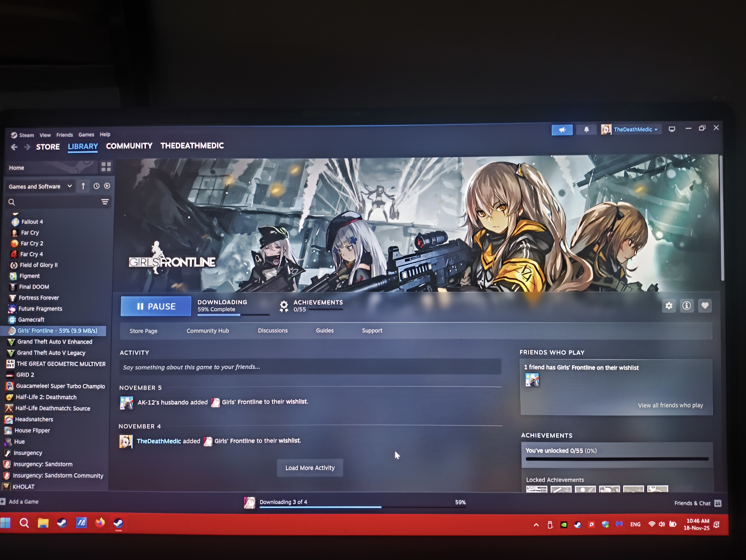Click Load More Activity button
746x560 pixels.
pos(310,468)
